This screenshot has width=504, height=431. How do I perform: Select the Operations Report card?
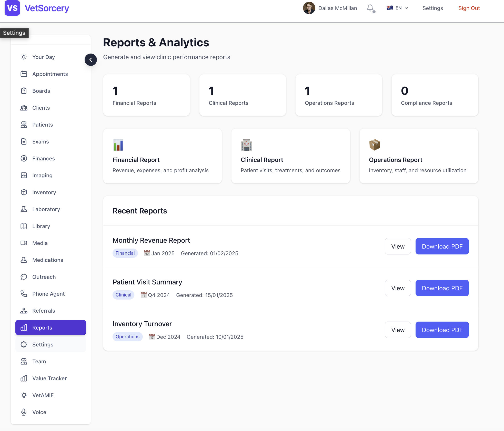click(419, 156)
